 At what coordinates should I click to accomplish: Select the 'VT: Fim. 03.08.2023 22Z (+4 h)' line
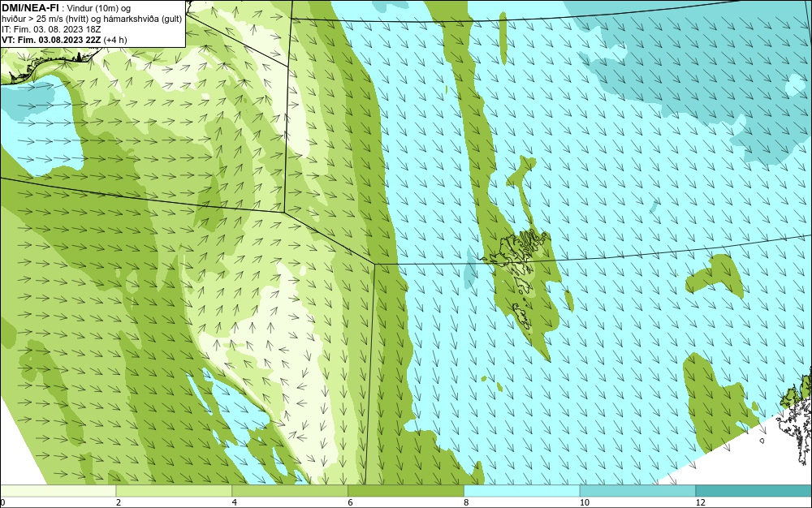click(x=64, y=39)
